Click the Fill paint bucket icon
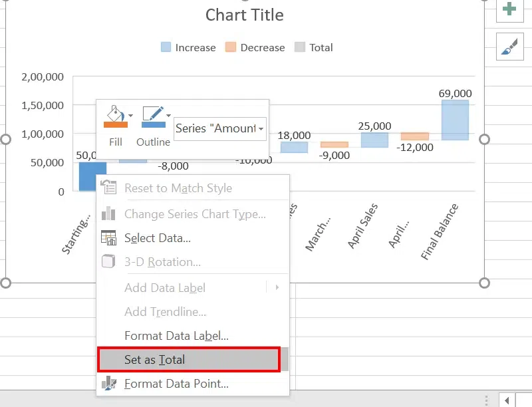532x407 pixels. 116,116
